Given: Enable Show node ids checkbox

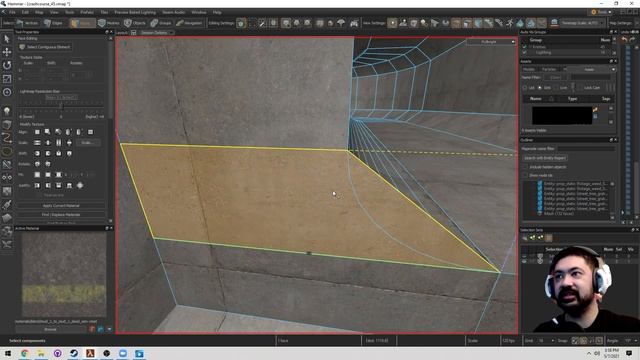Looking at the screenshot, I should click(525, 175).
